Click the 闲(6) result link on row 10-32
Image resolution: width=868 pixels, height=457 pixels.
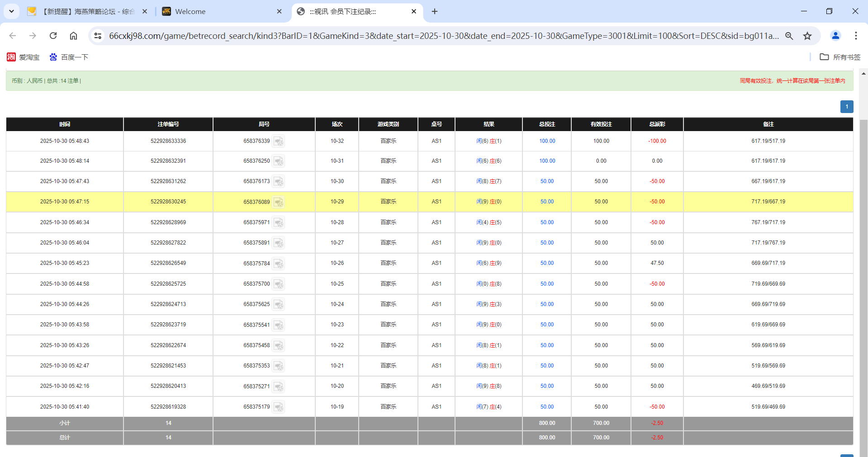coord(480,141)
